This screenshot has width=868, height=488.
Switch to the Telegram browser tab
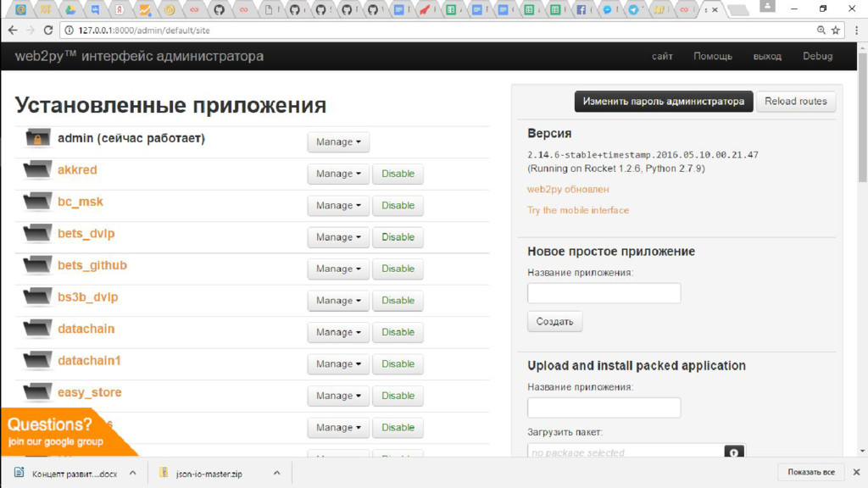634,9
